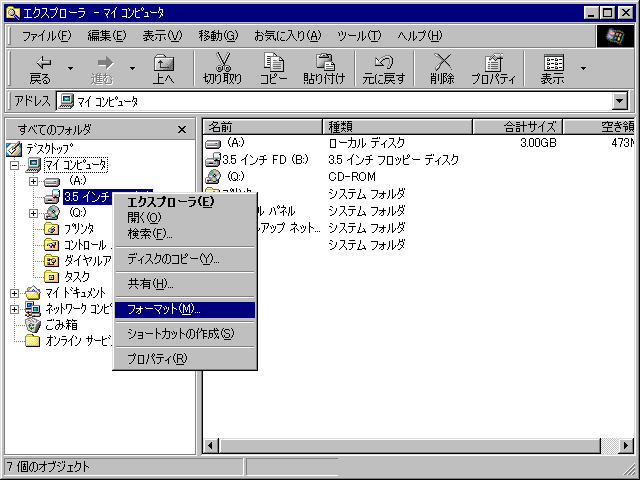Open the ツール(T) menu
This screenshot has height=480, width=640.
359,36
